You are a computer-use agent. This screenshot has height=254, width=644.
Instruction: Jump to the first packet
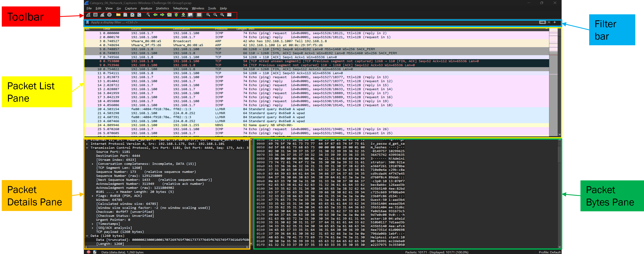(176, 15)
